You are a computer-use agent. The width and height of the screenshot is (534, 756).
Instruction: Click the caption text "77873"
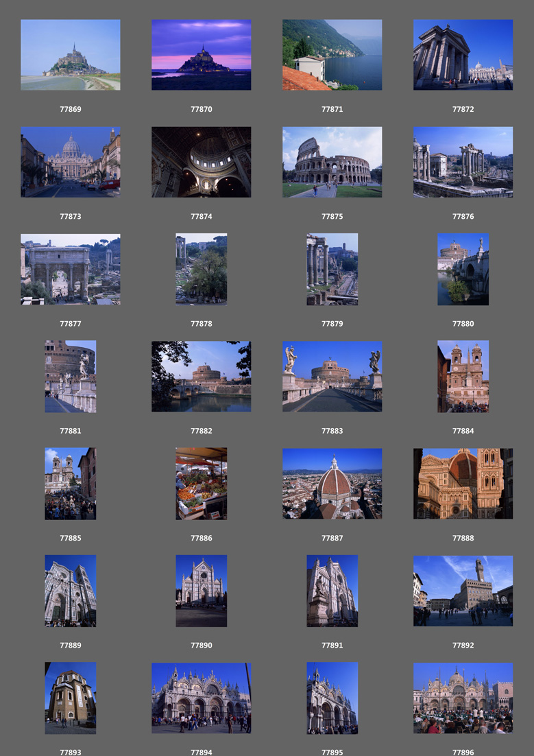tap(71, 217)
